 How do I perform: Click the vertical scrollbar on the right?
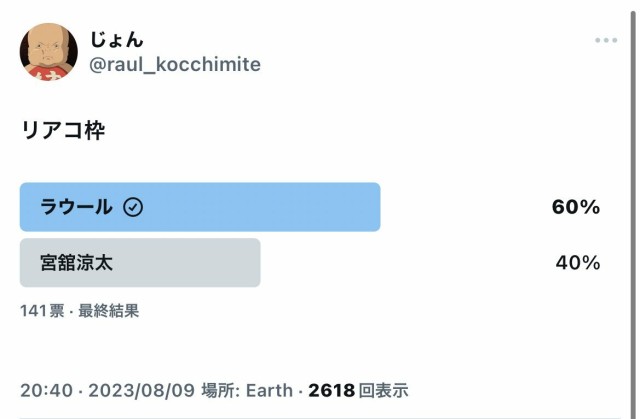coord(633,212)
